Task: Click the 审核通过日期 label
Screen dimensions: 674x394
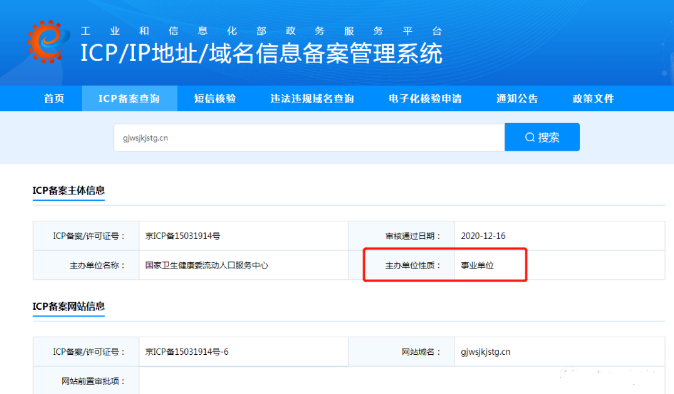Action: point(413,236)
